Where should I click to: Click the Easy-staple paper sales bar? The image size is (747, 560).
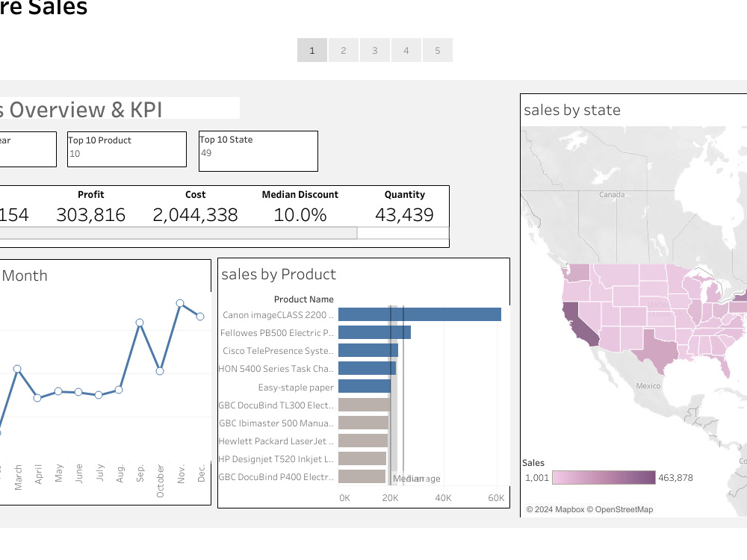pos(365,386)
